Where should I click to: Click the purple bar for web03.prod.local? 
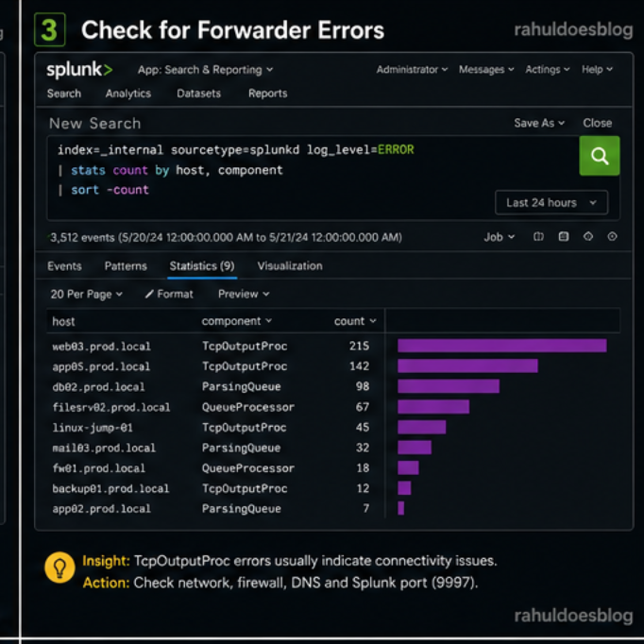[502, 346]
